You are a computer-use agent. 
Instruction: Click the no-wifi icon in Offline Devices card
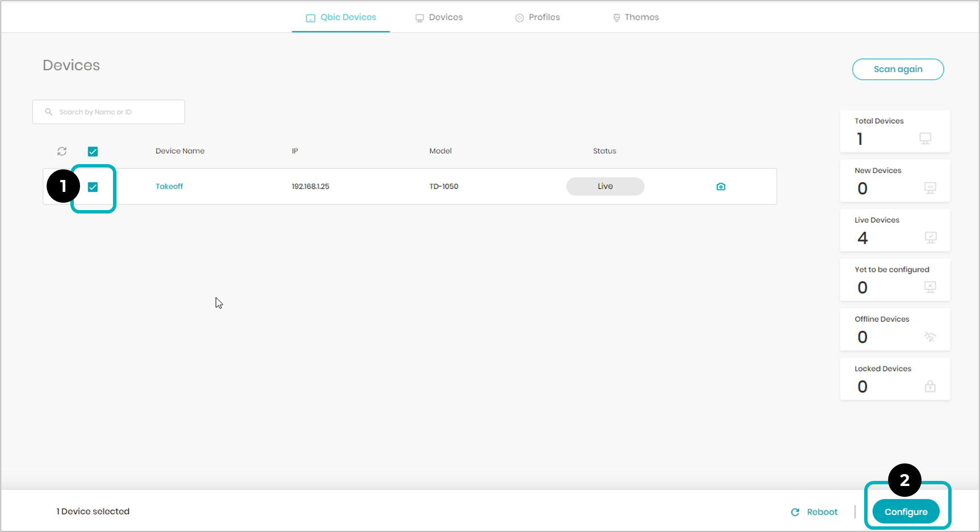click(930, 337)
